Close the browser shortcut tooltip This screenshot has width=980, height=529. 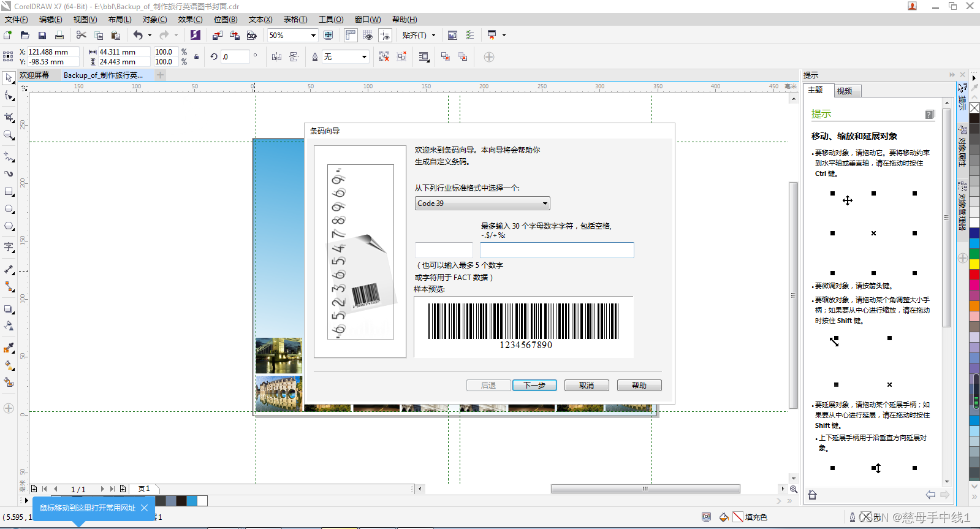click(144, 508)
